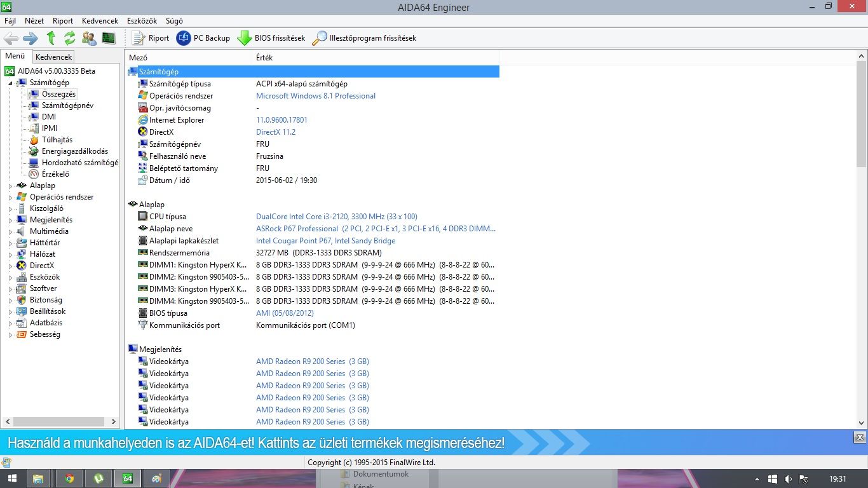Click the green Up arrow icon
868x488 pixels.
click(51, 38)
